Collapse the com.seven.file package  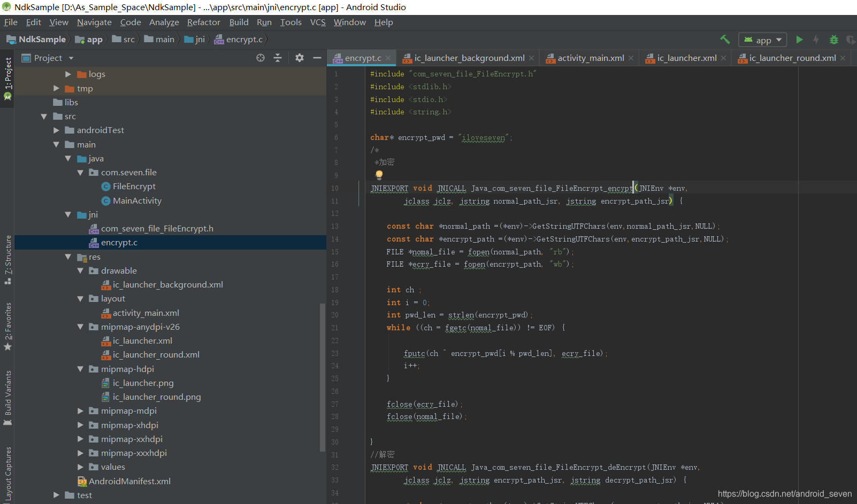80,172
